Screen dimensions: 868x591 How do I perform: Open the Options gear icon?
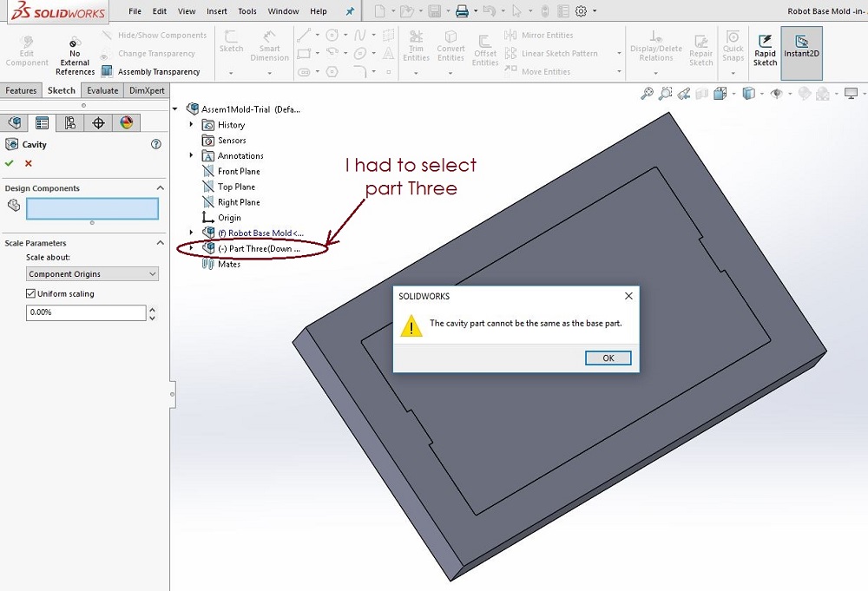point(581,10)
